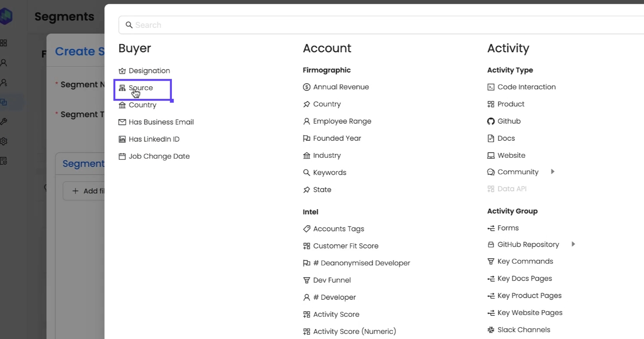Select the Designation crown icon

pyautogui.click(x=122, y=71)
